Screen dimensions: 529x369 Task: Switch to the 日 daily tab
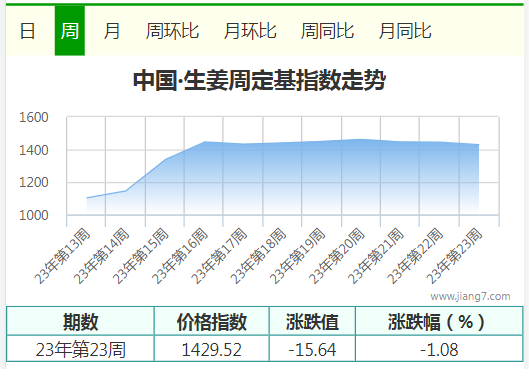click(x=27, y=31)
